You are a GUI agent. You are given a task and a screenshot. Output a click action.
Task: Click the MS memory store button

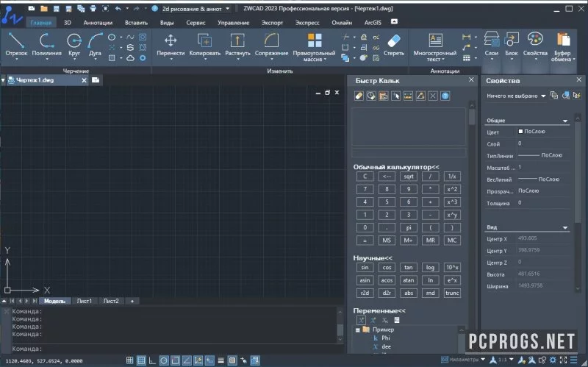pos(387,240)
